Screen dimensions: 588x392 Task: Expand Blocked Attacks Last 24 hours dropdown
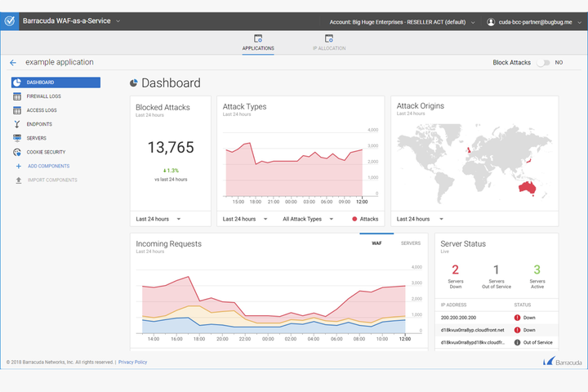(x=158, y=219)
